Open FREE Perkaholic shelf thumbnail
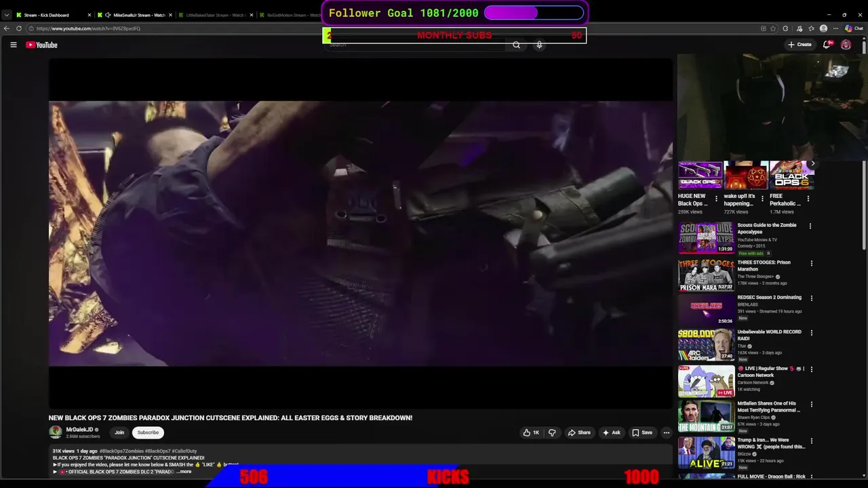This screenshot has height=488, width=868. [x=791, y=175]
